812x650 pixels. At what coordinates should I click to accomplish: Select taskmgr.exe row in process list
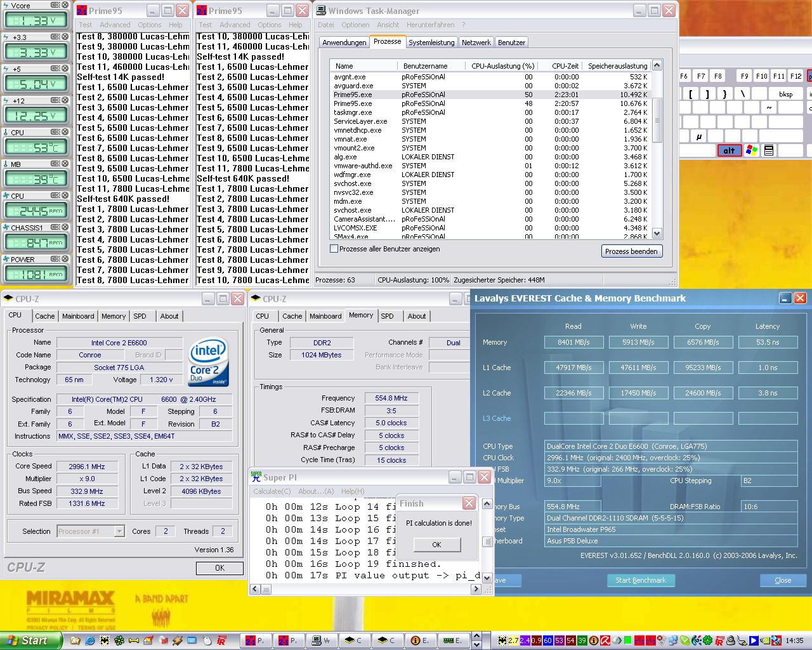coord(491,112)
